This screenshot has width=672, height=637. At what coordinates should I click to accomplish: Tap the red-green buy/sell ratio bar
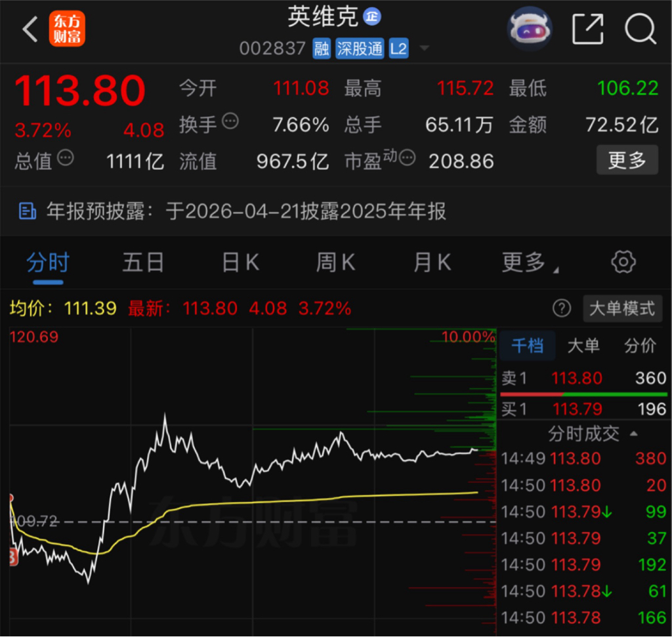tap(583, 394)
